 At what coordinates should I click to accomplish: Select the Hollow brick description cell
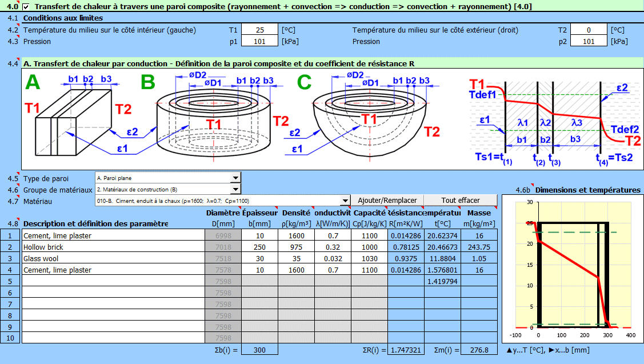[x=113, y=247]
